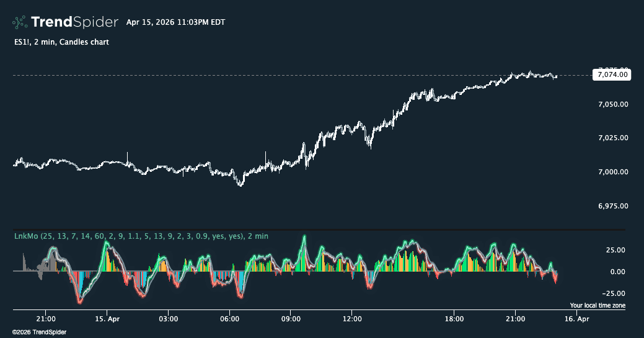The width and height of the screenshot is (644, 338).
Task: Select the timestamp Apr 15, 2026 11:03PM EDT
Action: 176,22
